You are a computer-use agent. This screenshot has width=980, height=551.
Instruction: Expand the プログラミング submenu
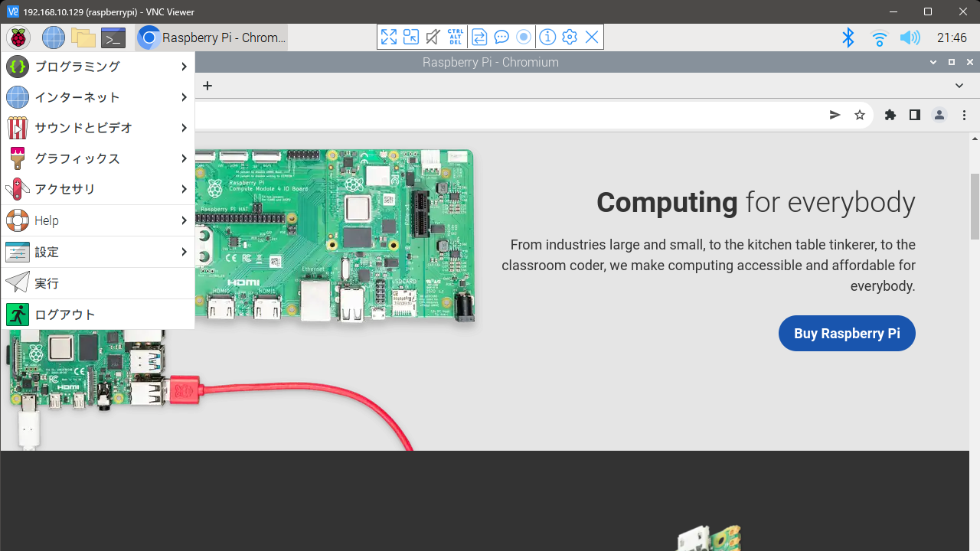pos(97,67)
